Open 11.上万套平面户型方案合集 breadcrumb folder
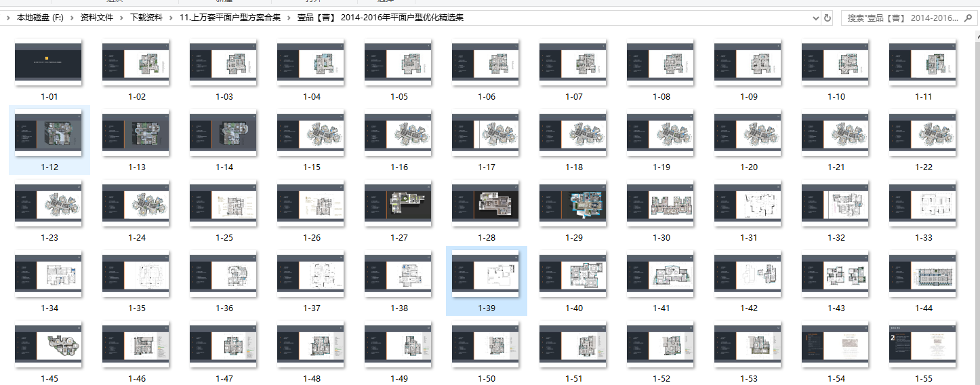The height and width of the screenshot is (385, 980). click(230, 18)
